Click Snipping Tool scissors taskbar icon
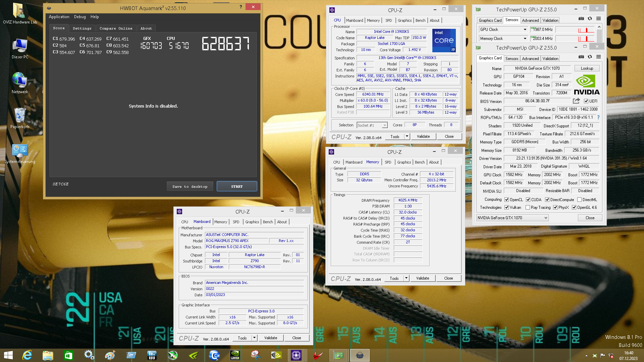This screenshot has height=362, width=644. tap(256, 355)
